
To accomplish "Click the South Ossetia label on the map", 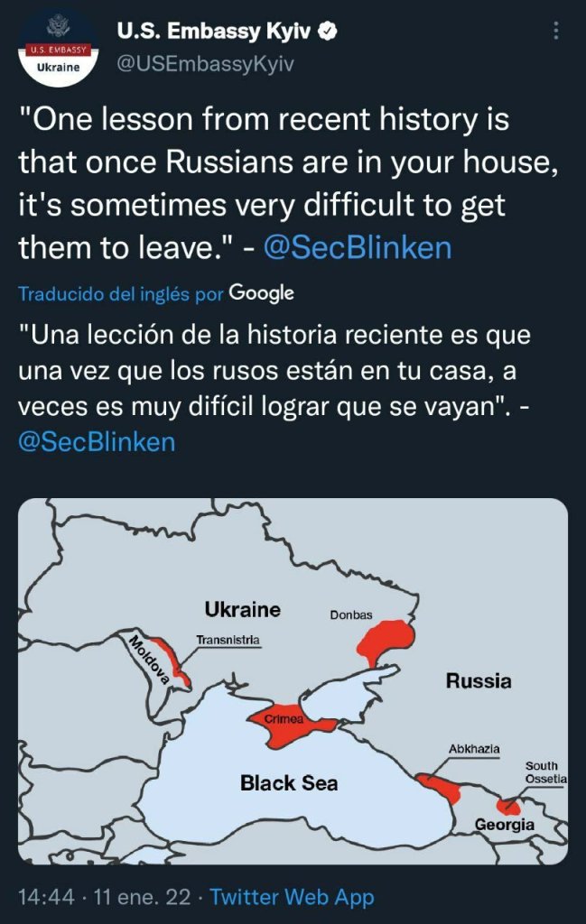I will click(546, 772).
